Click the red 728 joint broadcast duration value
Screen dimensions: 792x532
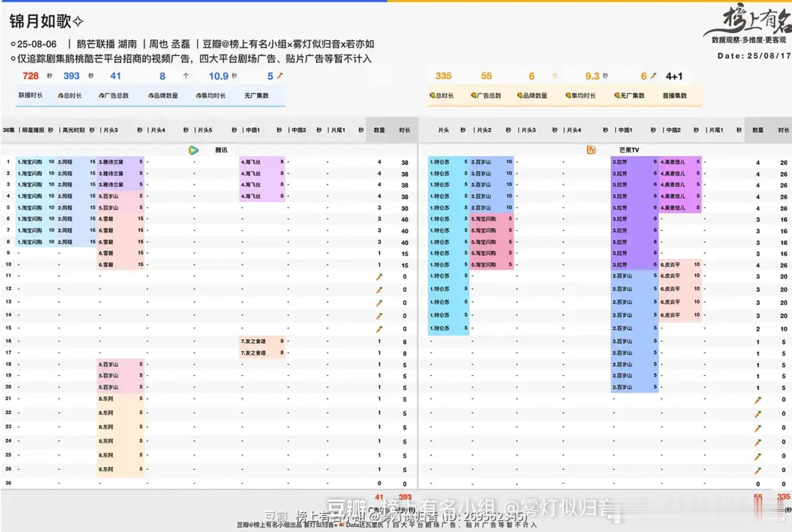click(31, 76)
